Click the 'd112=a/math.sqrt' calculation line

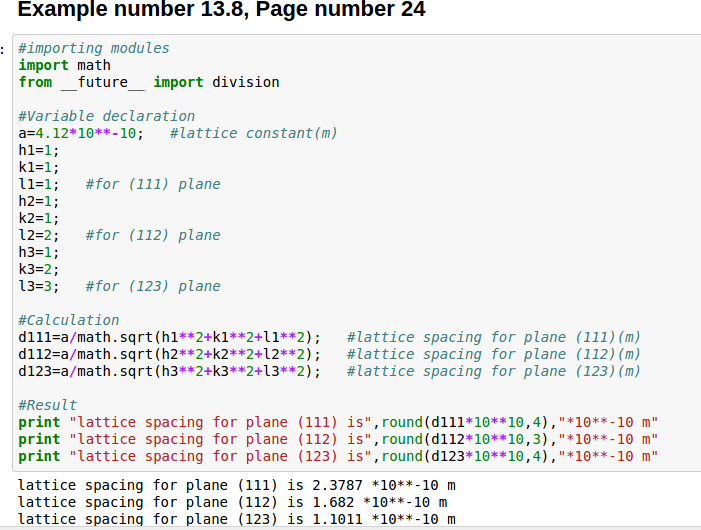point(170,354)
